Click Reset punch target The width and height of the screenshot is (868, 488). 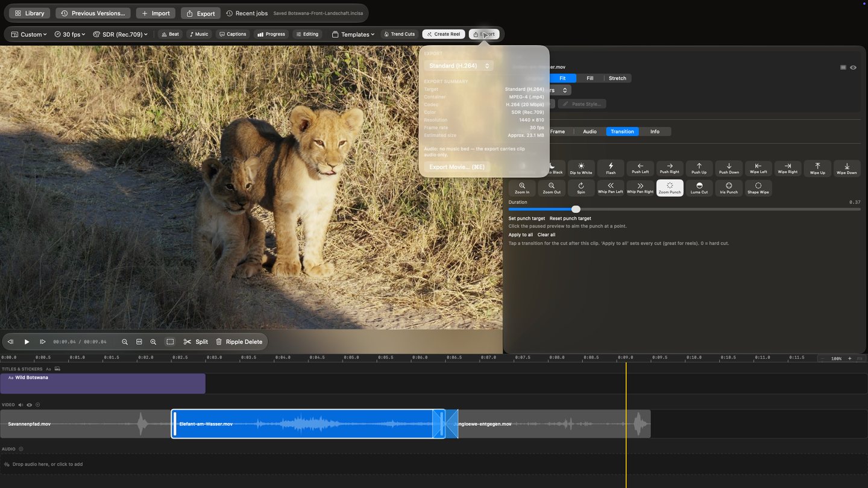pos(570,219)
